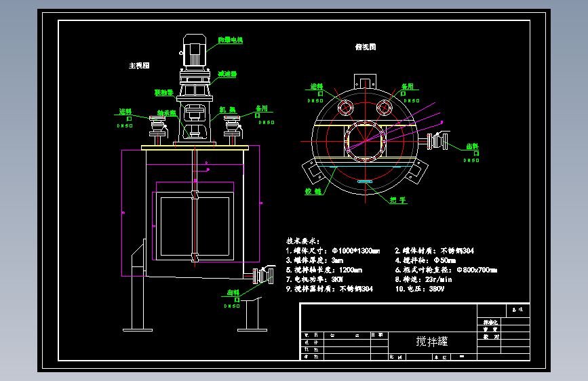Screen dimensions: 588x381
Task: Click 备用口 label in the 俯视图
Action: (x=407, y=89)
